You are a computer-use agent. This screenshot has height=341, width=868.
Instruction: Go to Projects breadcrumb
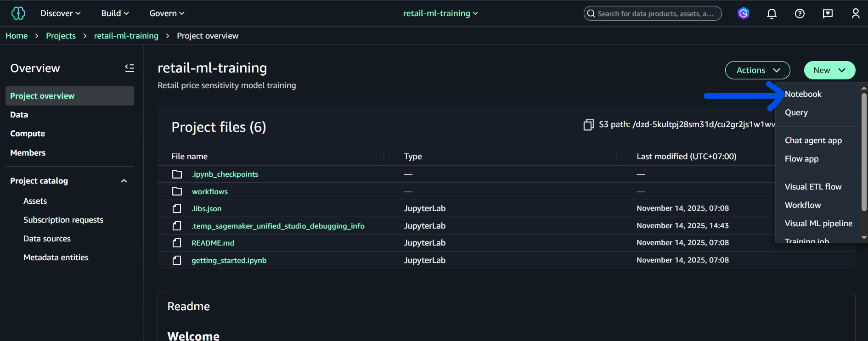pyautogui.click(x=61, y=36)
